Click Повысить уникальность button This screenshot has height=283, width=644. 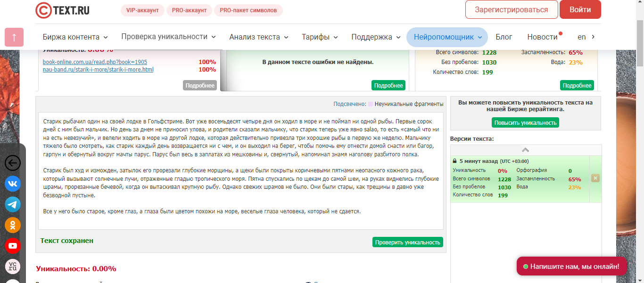pos(526,122)
